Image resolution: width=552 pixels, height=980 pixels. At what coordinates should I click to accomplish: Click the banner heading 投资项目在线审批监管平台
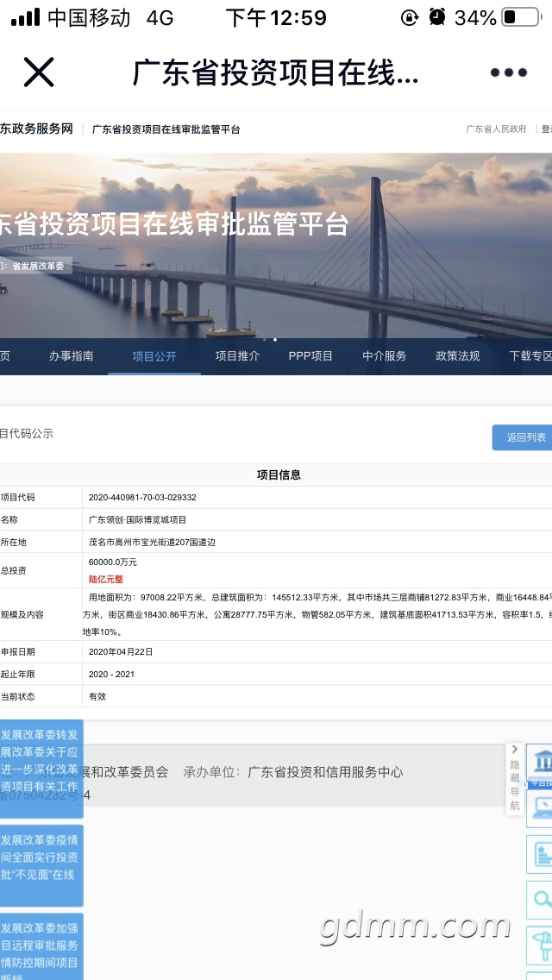(x=173, y=224)
